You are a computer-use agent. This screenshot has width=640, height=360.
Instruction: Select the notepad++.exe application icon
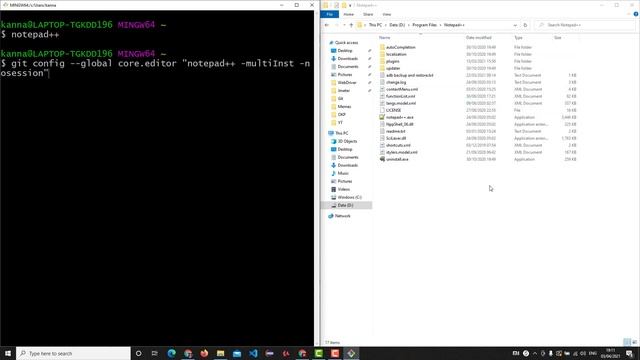click(x=382, y=117)
